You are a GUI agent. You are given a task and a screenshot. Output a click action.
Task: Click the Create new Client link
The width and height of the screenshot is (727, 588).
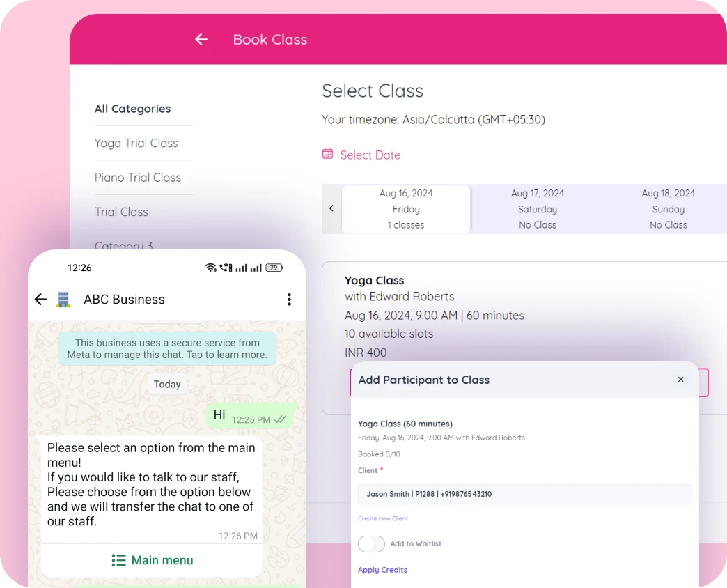pos(383,518)
